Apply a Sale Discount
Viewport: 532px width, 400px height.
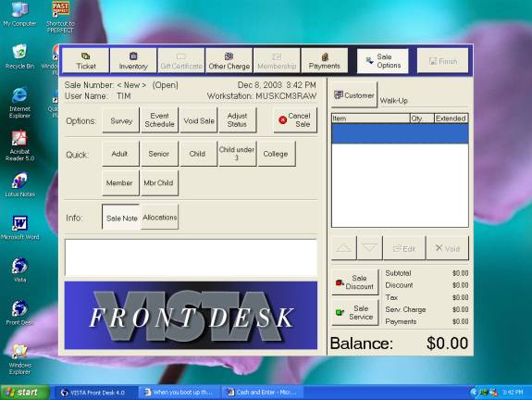click(x=355, y=282)
